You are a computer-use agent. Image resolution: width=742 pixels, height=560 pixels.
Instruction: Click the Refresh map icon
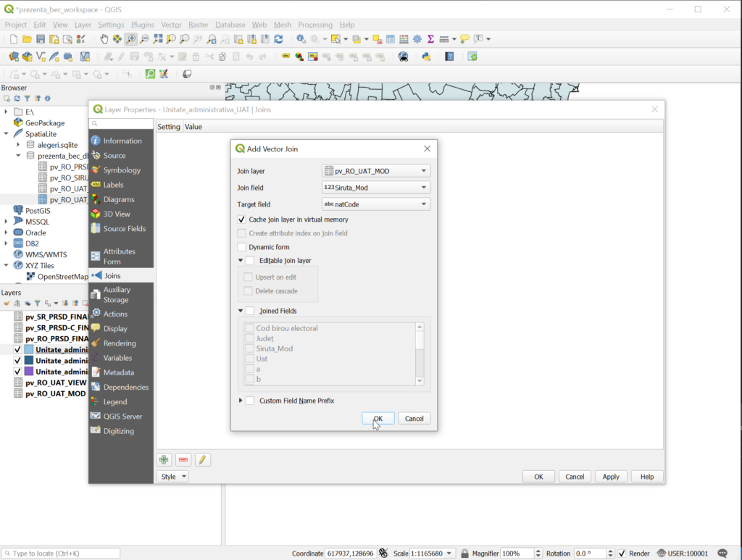click(279, 39)
